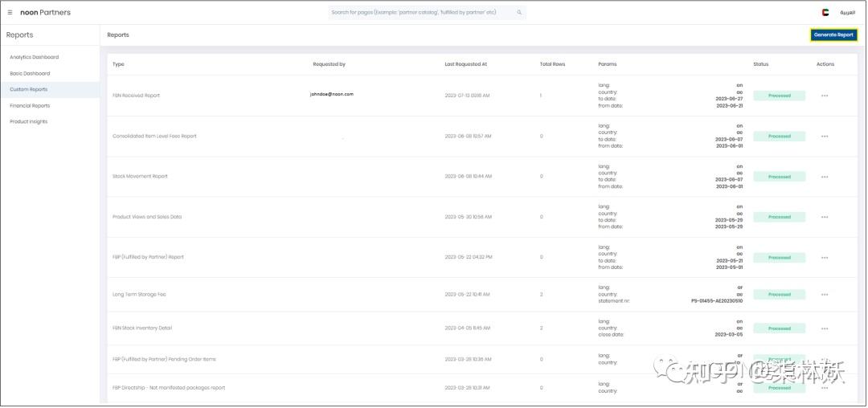Select Custom Reports in the sidebar
The image size is (868, 408).
coord(28,89)
